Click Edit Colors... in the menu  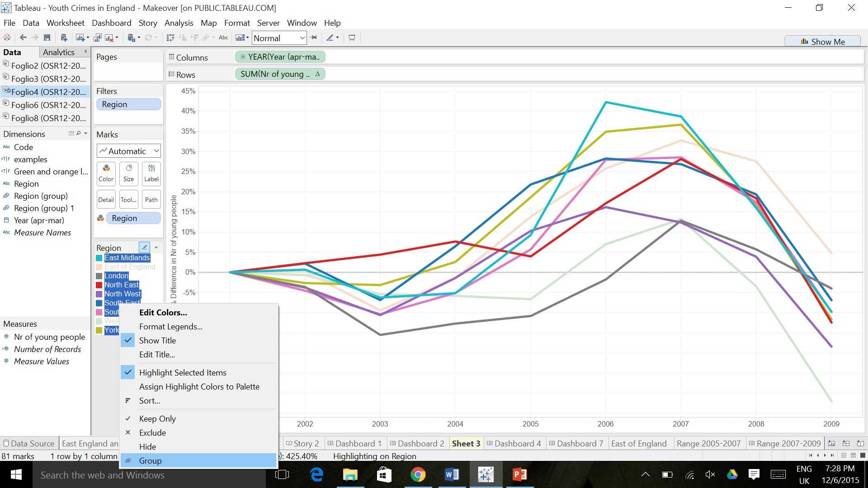163,313
